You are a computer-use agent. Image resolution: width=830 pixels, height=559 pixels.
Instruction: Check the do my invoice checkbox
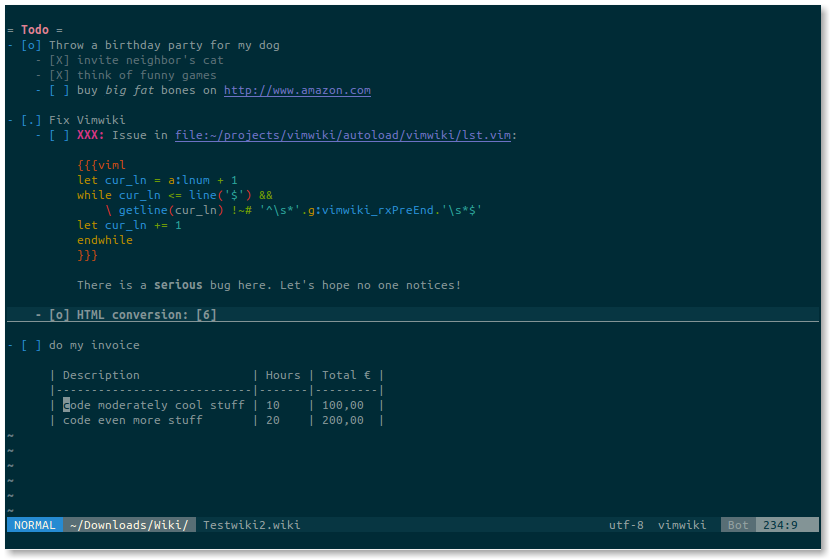31,345
